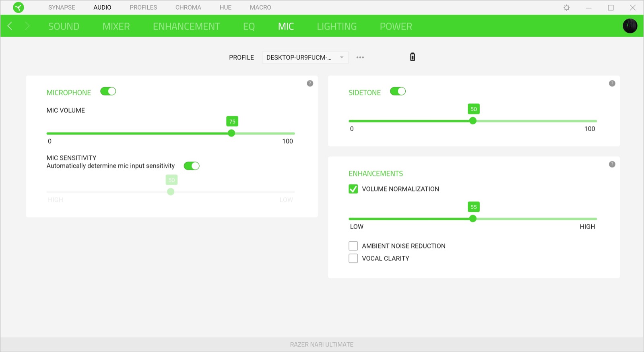Open help for the Microphone panel
This screenshot has width=644, height=352.
[x=310, y=83]
